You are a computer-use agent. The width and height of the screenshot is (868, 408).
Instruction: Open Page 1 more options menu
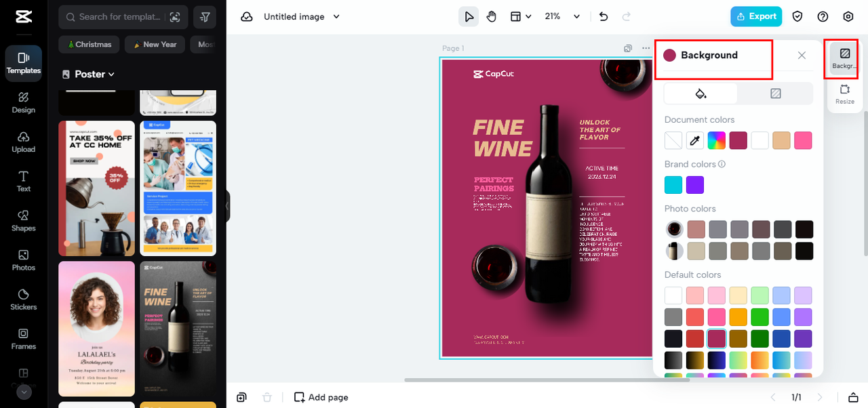(646, 49)
